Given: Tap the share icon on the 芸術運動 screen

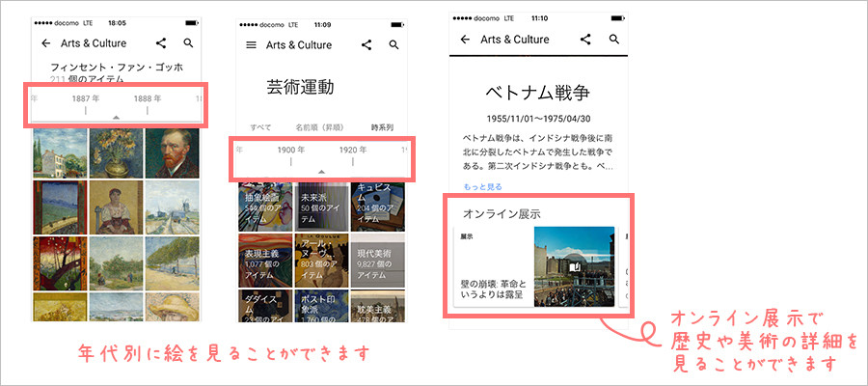Looking at the screenshot, I should click(366, 45).
